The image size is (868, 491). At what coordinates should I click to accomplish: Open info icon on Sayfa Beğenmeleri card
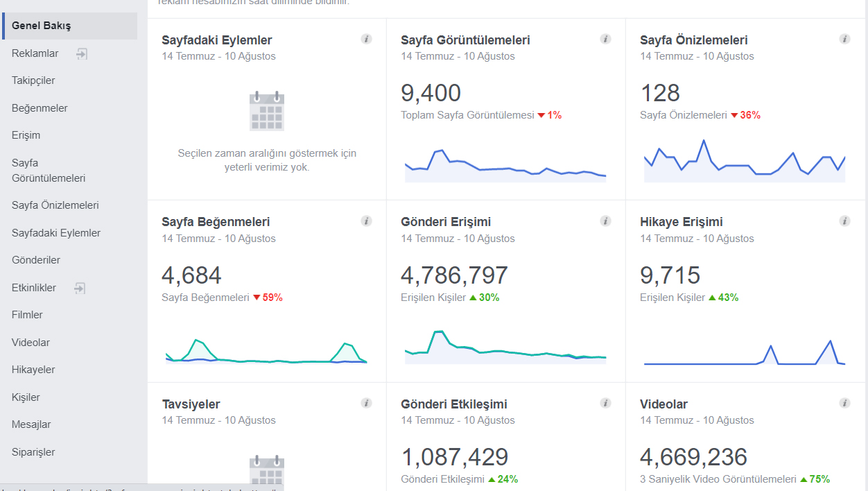click(367, 221)
